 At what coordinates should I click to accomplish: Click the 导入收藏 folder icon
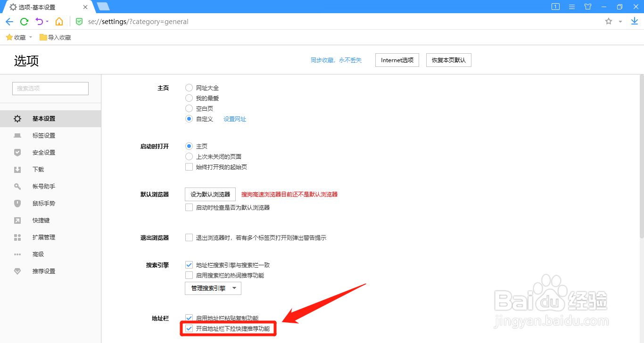42,37
